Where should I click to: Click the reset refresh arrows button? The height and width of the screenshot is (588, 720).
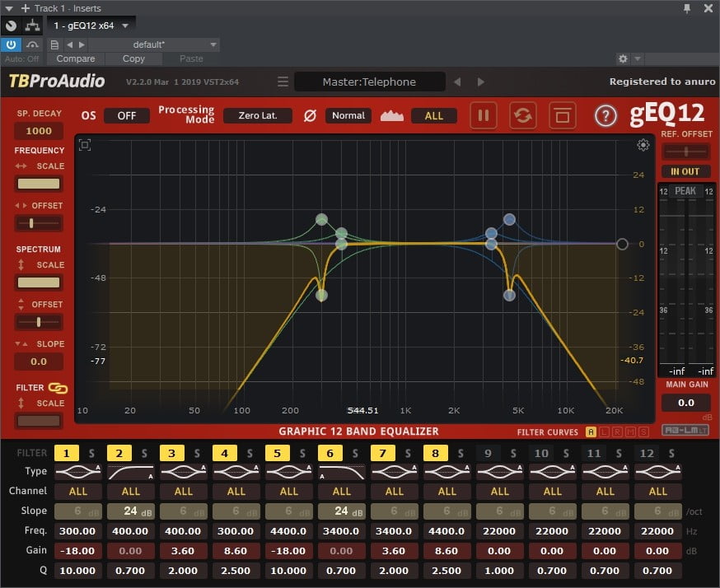tap(523, 115)
